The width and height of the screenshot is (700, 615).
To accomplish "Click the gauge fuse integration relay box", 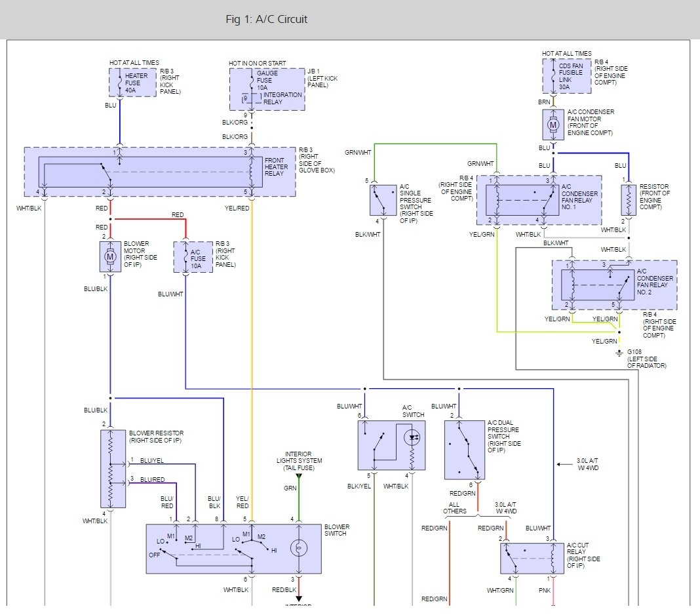I will click(x=267, y=89).
